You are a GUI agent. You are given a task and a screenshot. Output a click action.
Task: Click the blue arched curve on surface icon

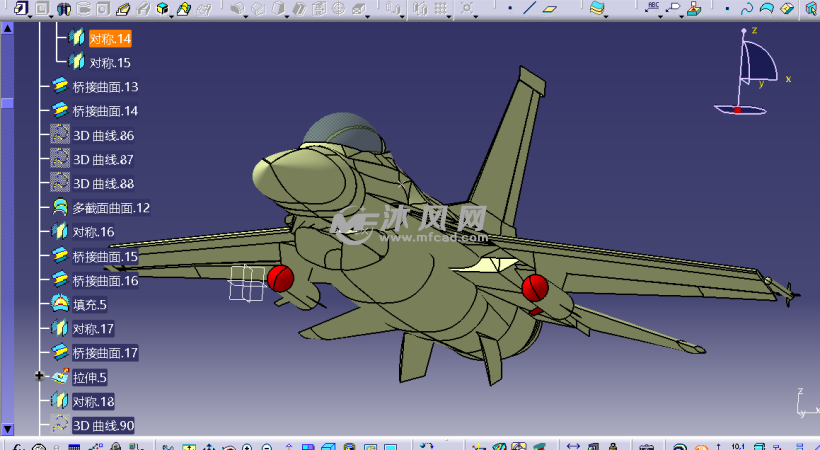(x=767, y=8)
